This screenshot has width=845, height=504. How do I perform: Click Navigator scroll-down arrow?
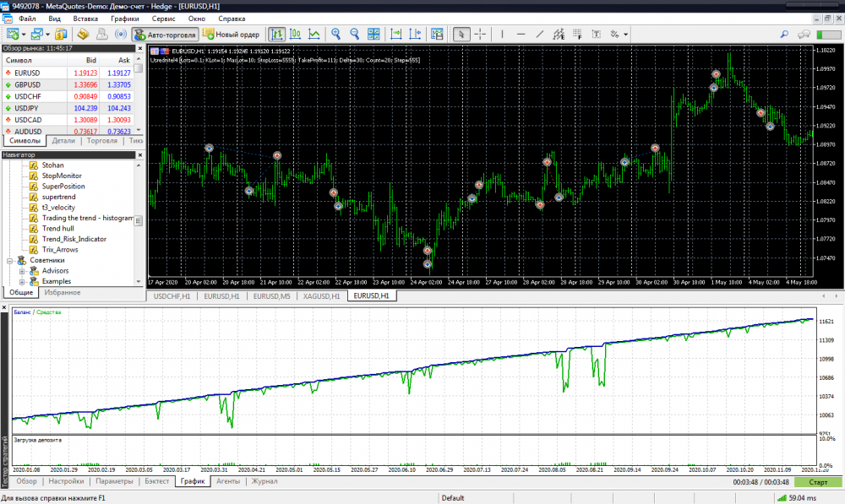pos(139,282)
